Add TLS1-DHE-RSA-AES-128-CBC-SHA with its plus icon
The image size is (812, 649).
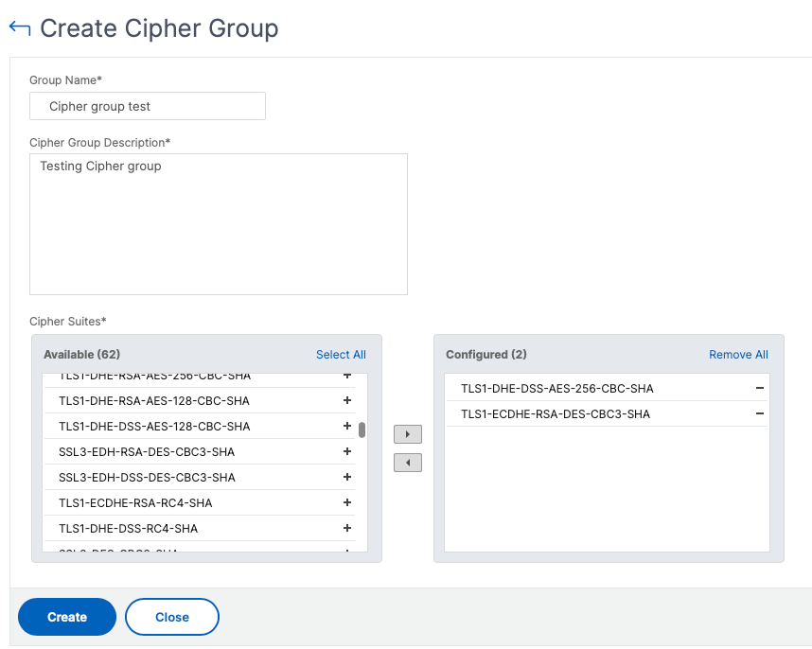coord(347,400)
